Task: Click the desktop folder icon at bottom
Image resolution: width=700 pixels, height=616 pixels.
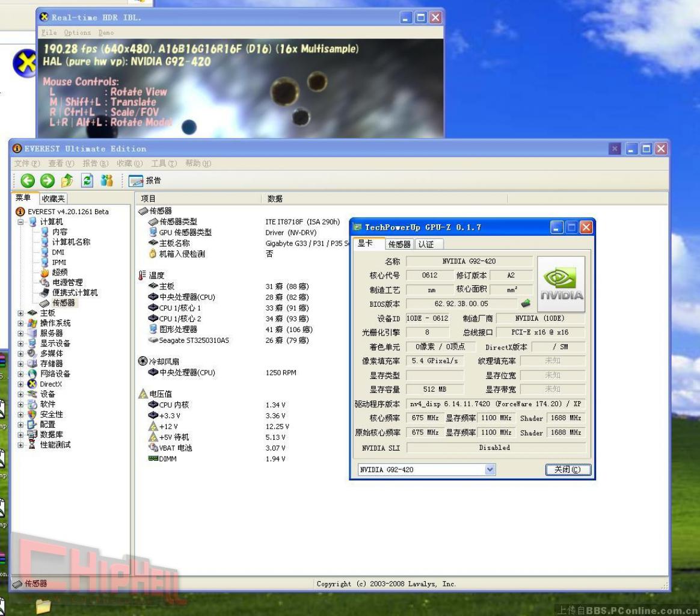Action: [43, 606]
